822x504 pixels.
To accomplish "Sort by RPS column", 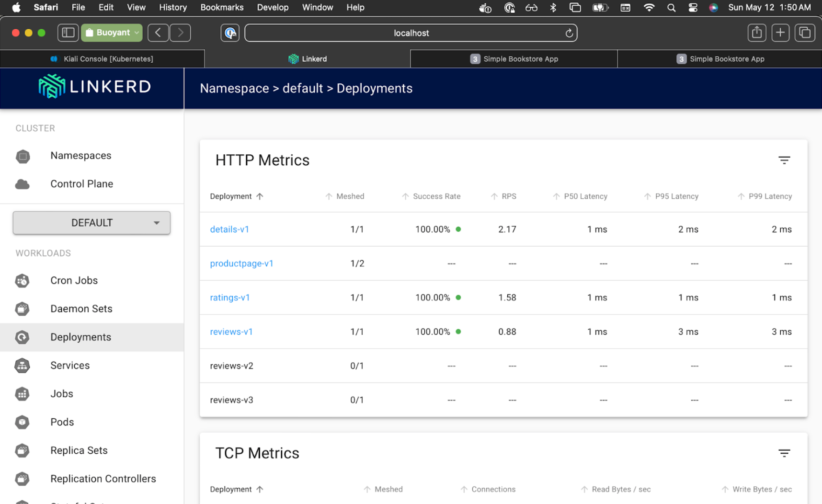I will (503, 196).
